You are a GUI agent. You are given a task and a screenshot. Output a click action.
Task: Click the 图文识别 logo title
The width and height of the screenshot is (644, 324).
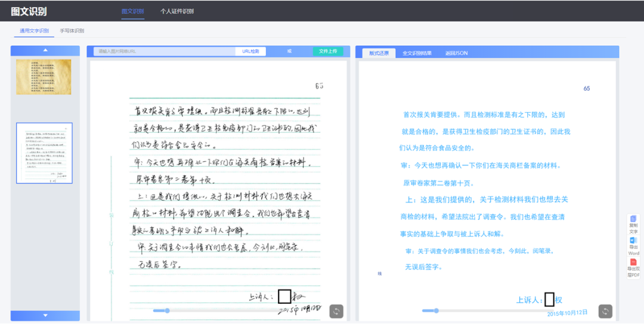pos(29,11)
